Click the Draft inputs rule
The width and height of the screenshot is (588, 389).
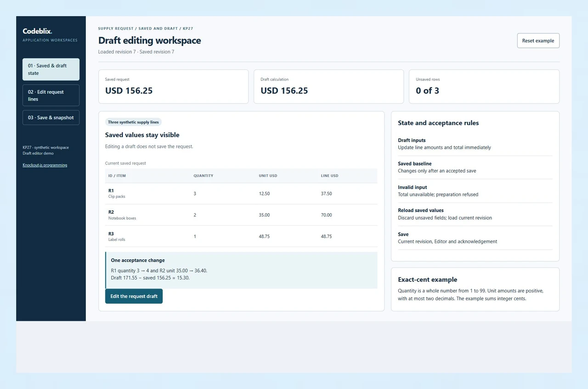pyautogui.click(x=475, y=144)
